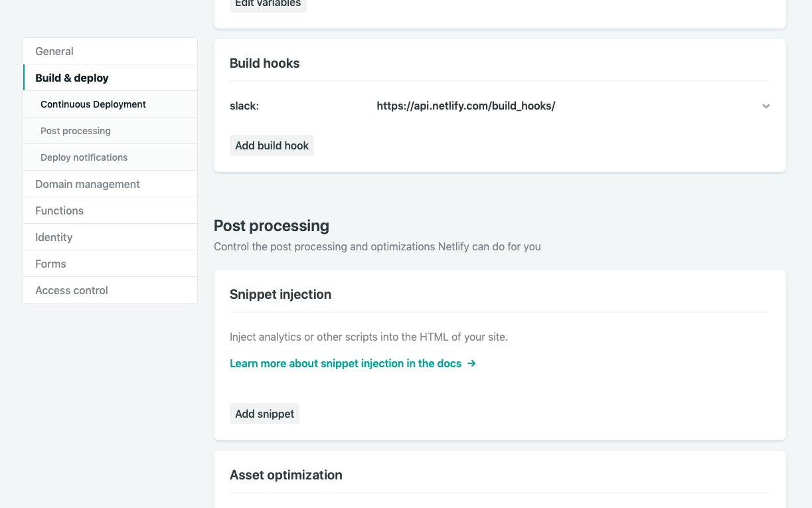The image size is (812, 508).
Task: Click the Edit variables button
Action: click(x=268, y=3)
